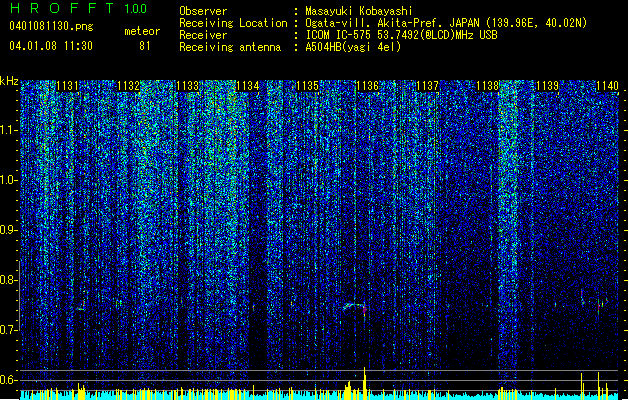Click the Receiving Location label

233,23
